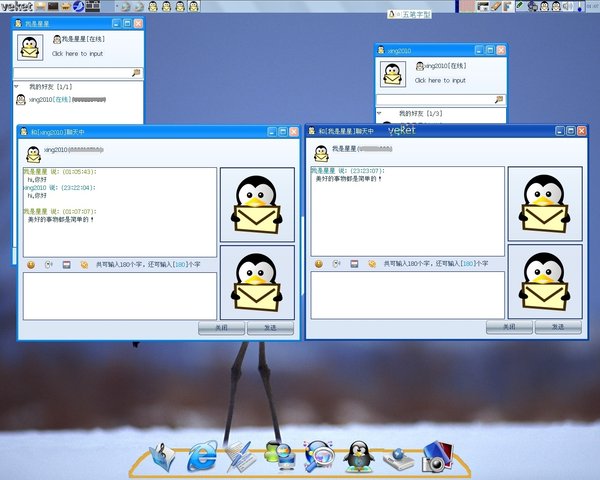Viewport: 600px width, 480px height.
Task: Open Internet Explorer icon in the dock
Action: tap(202, 456)
